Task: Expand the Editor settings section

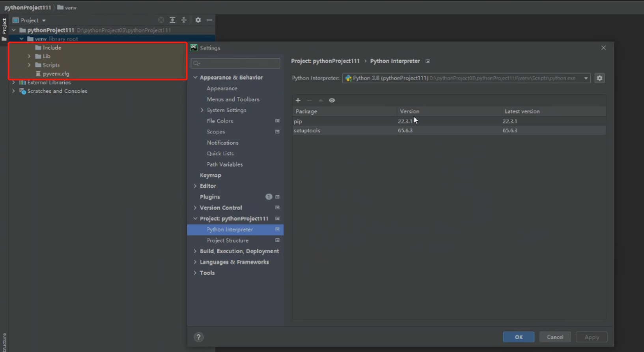Action: (x=195, y=186)
